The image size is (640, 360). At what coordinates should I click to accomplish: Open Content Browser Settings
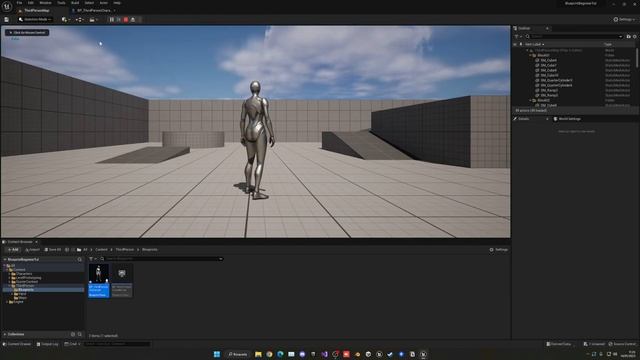pyautogui.click(x=499, y=250)
